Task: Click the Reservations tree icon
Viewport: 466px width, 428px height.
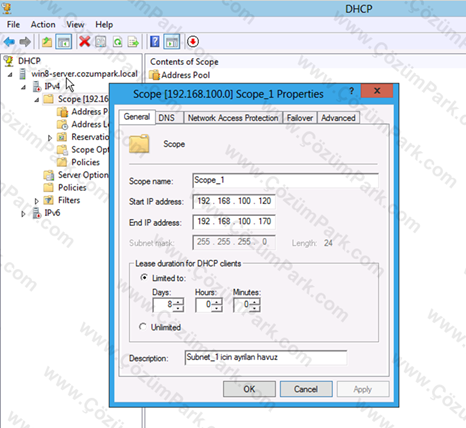Action: click(x=62, y=137)
